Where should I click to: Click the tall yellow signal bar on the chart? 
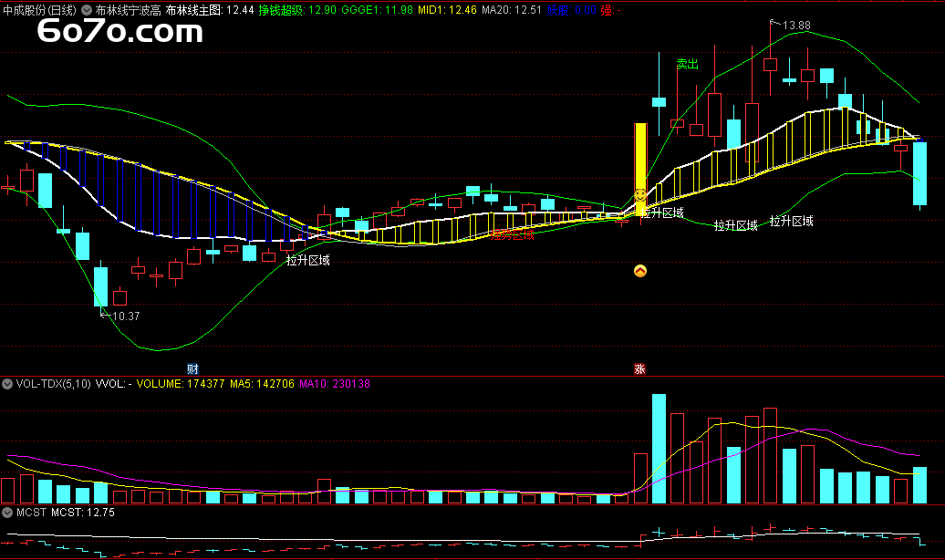640,170
